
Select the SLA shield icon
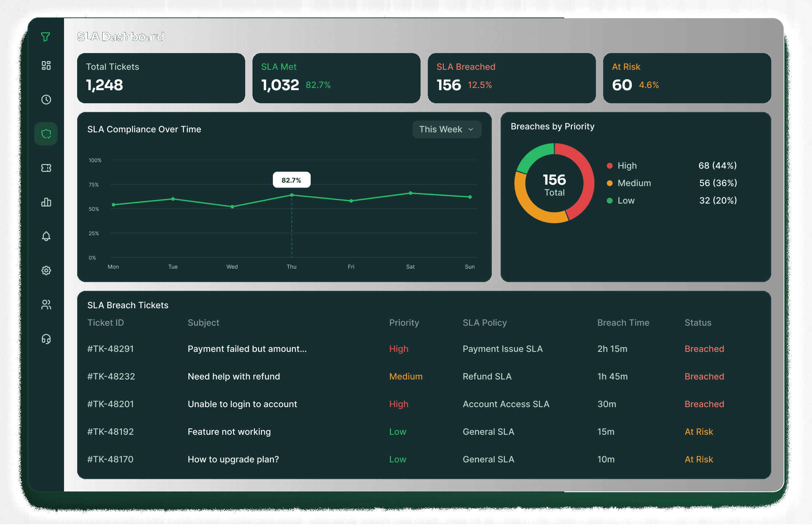click(46, 134)
